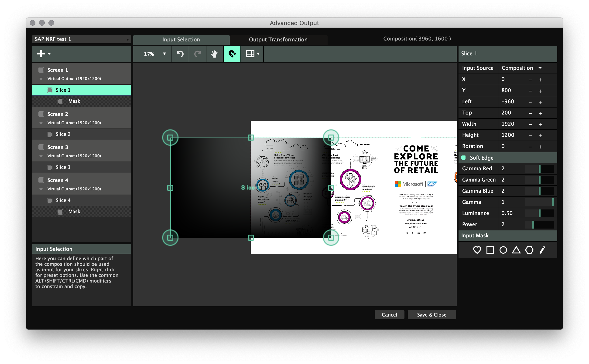Toggle Screen 1 checkbox
Image resolution: width=589 pixels, height=364 pixels.
click(41, 70)
